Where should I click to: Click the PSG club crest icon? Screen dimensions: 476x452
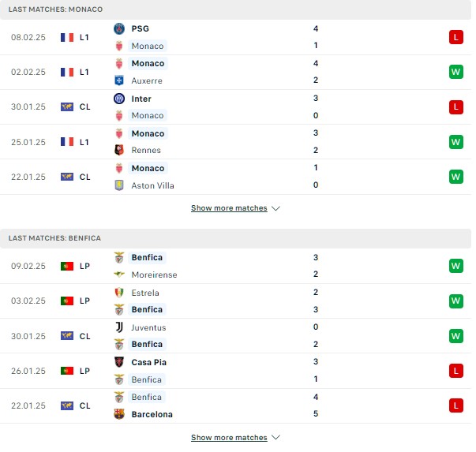click(119, 28)
